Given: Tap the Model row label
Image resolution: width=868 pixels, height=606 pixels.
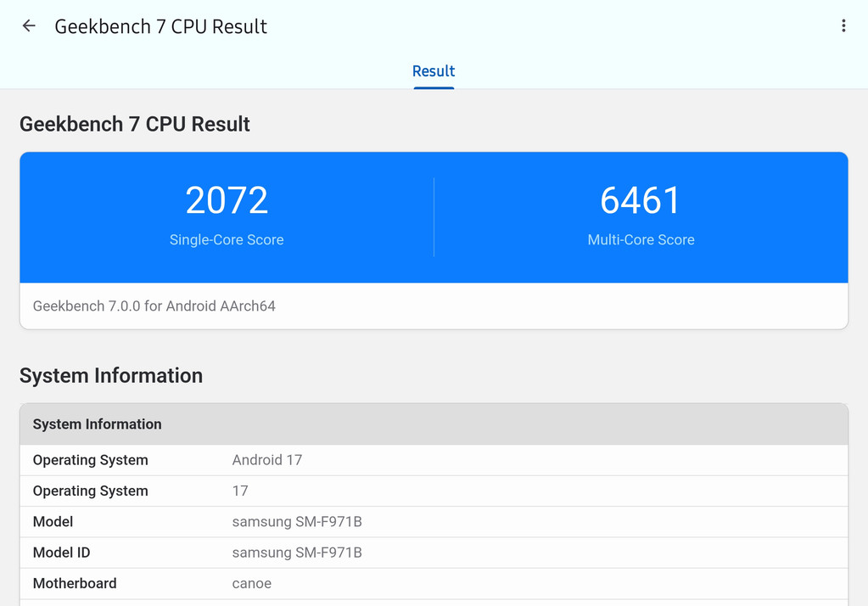Looking at the screenshot, I should [x=53, y=522].
